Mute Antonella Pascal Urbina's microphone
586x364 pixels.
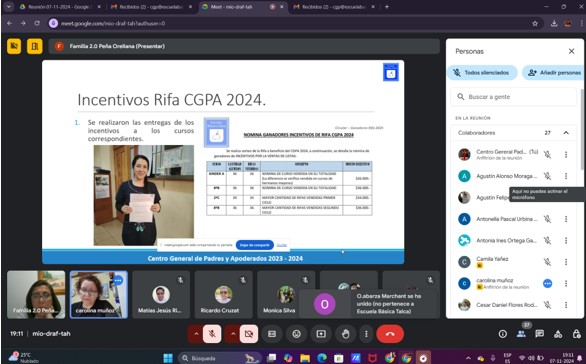547,219
